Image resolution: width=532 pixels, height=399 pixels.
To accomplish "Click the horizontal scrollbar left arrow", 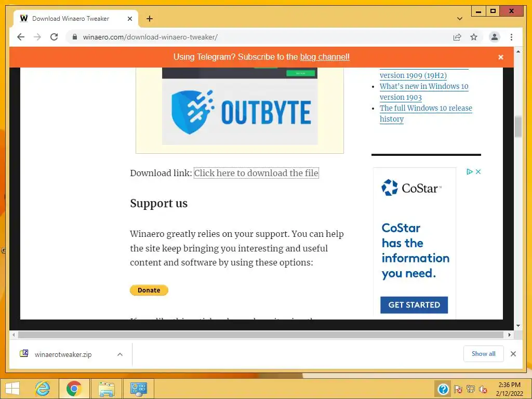I will pos(14,335).
